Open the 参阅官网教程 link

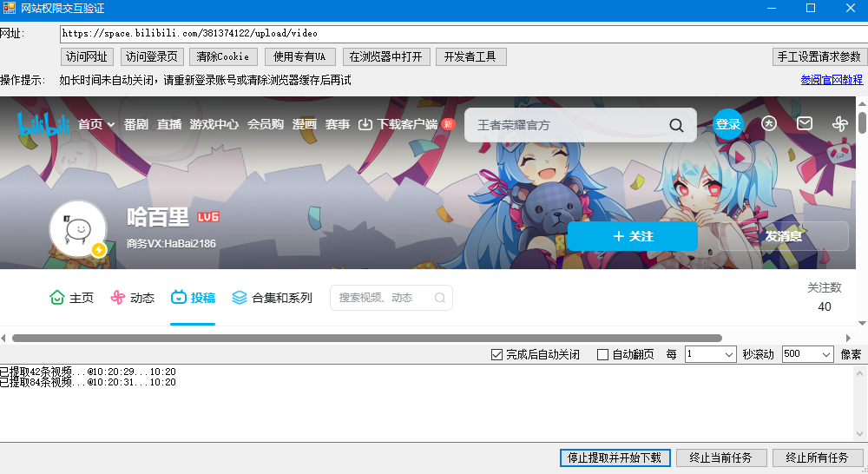coord(832,80)
